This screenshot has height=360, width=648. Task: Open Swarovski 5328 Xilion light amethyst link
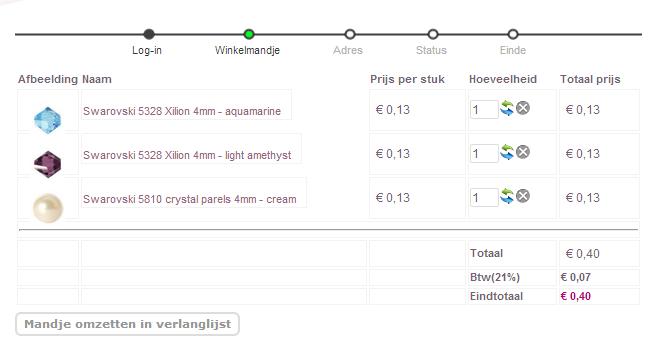[187, 155]
